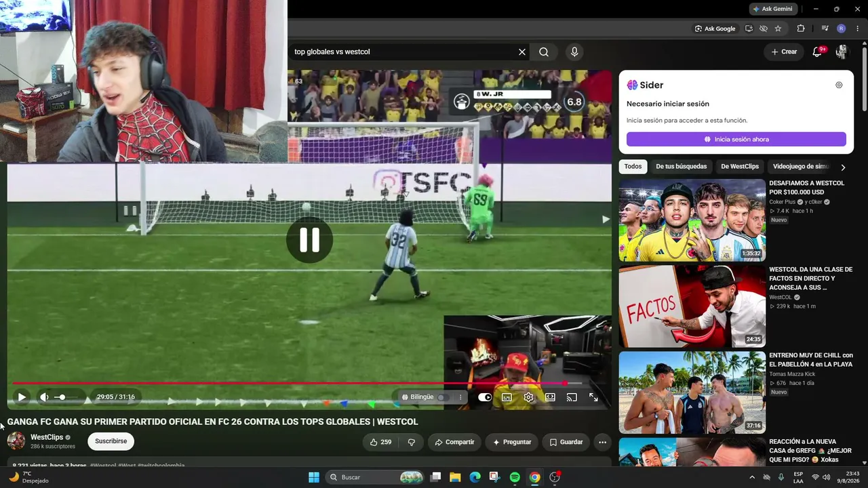Select the Todos filter chip
The image size is (868, 488).
coord(633,167)
